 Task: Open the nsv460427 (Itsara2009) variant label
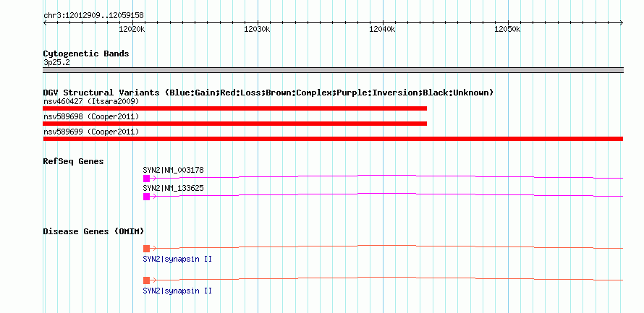[91, 101]
